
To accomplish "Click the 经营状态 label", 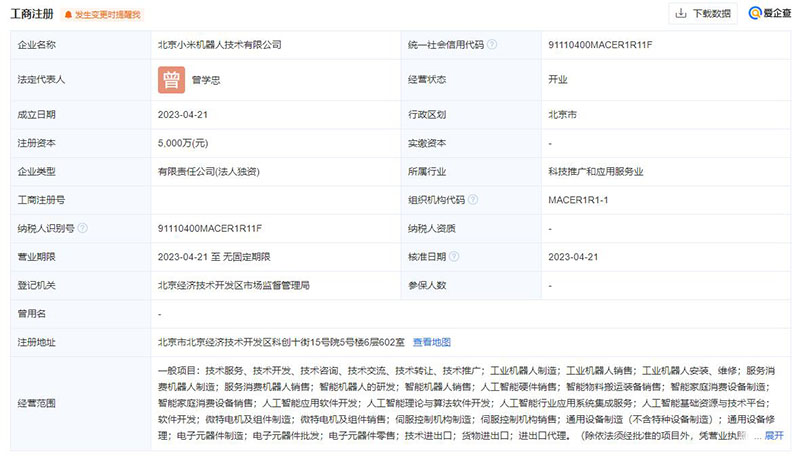I will coord(427,80).
